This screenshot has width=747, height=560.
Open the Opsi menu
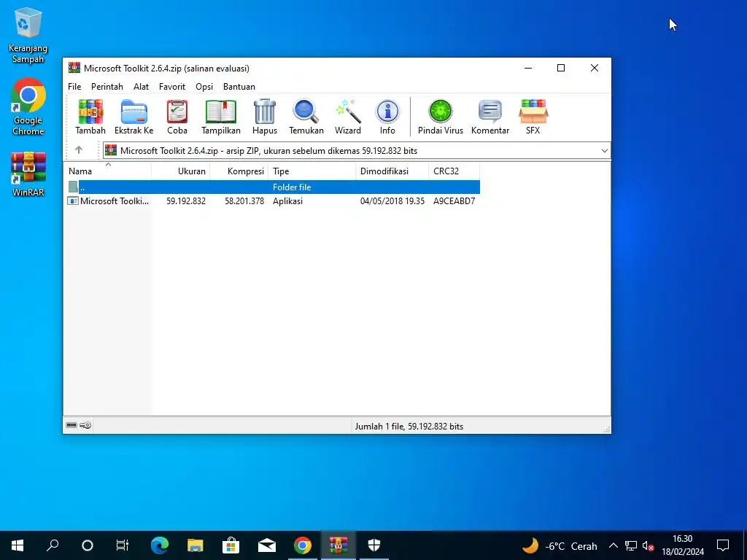tap(204, 87)
